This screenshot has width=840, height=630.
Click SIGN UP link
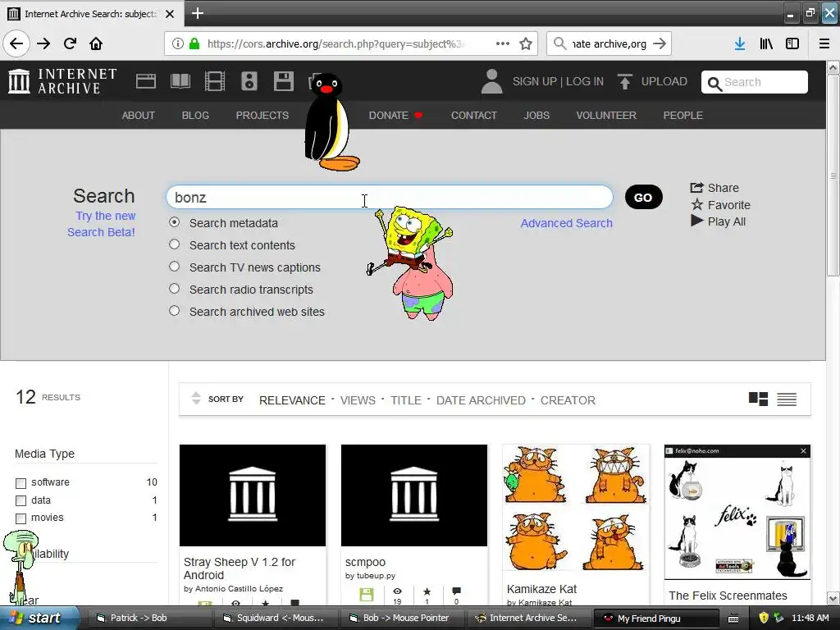click(x=535, y=81)
